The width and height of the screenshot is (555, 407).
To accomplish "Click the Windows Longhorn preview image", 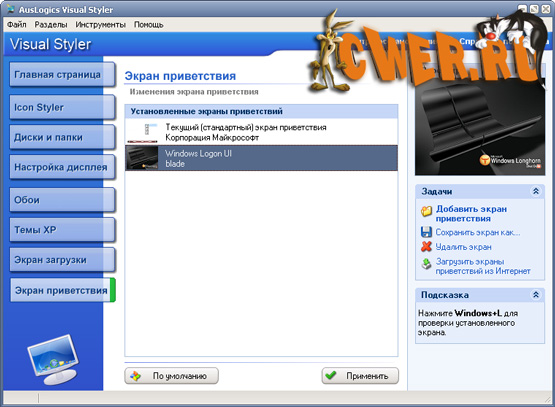I will pos(480,127).
